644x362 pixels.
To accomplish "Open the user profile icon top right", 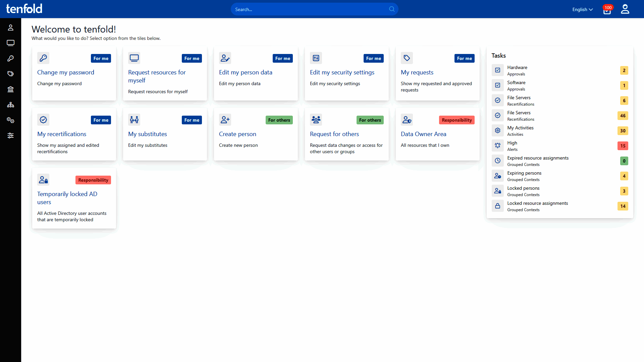I will [625, 9].
